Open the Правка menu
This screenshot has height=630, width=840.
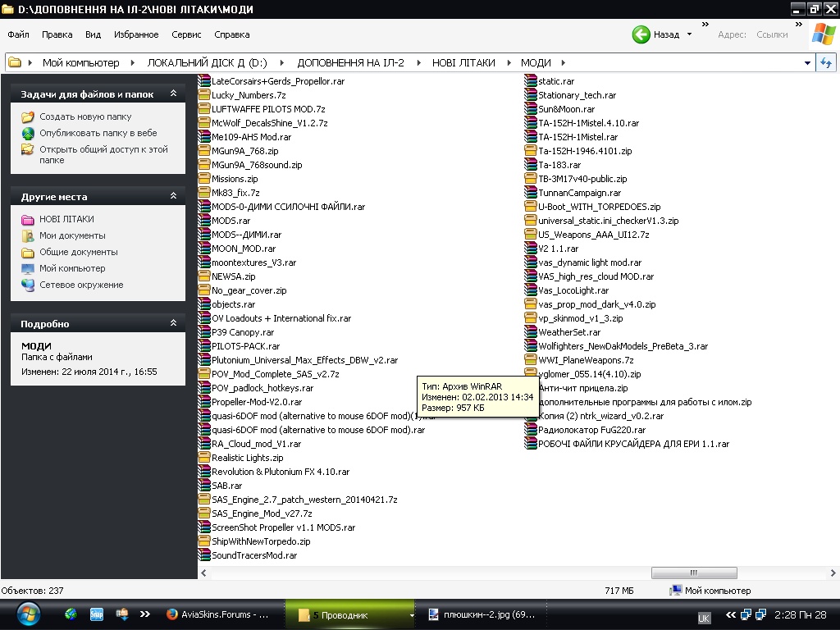click(57, 34)
